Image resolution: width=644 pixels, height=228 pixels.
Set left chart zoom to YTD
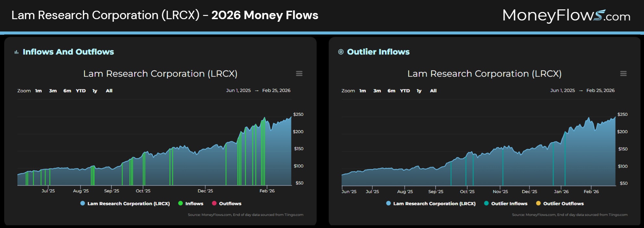tap(81, 91)
